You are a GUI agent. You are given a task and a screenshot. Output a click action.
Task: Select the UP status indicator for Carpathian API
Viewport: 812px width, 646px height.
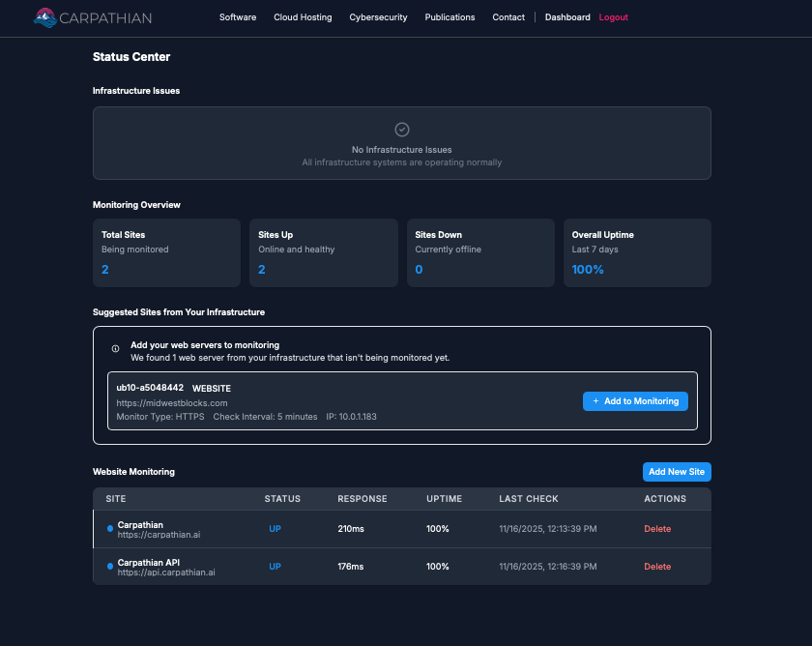point(275,567)
